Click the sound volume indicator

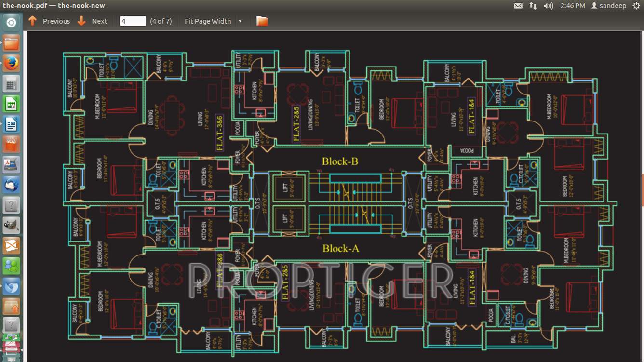point(548,6)
